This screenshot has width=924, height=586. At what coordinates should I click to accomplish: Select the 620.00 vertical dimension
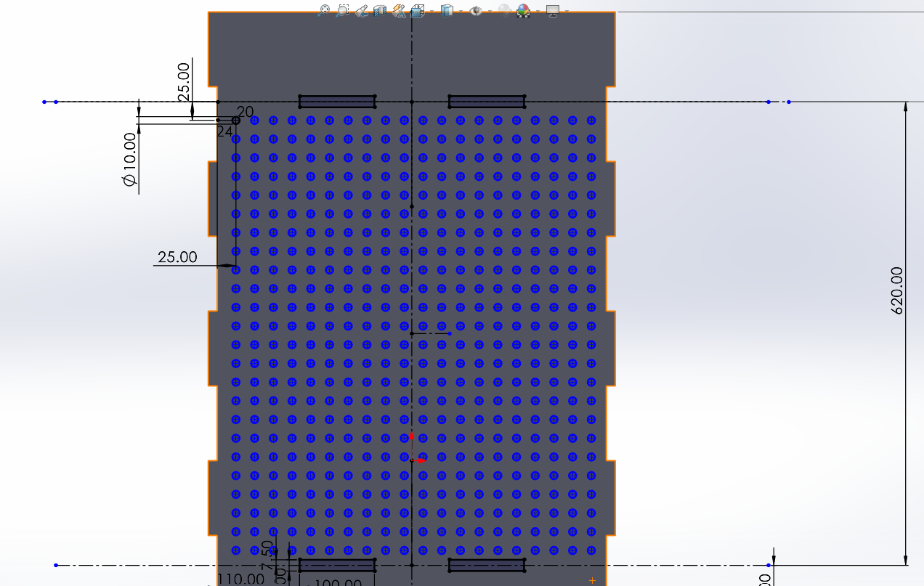(897, 290)
